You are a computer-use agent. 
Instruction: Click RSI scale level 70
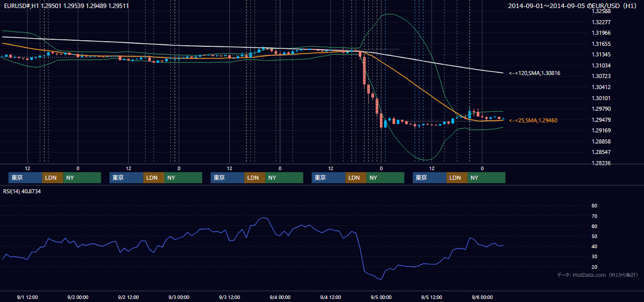coord(594,216)
